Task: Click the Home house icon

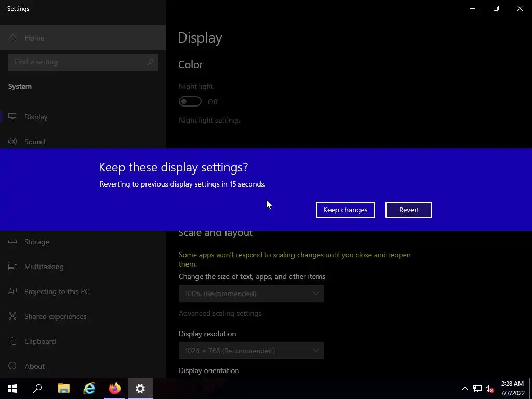Action: tap(13, 37)
